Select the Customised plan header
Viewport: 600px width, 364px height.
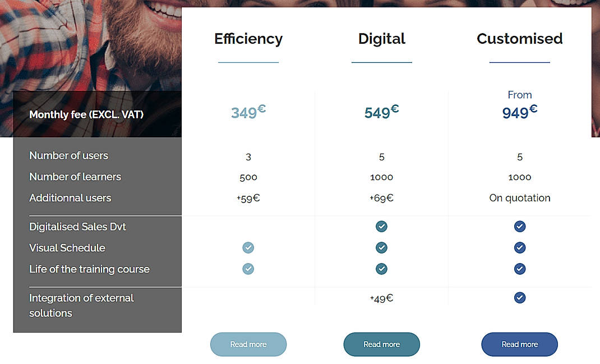pyautogui.click(x=519, y=39)
